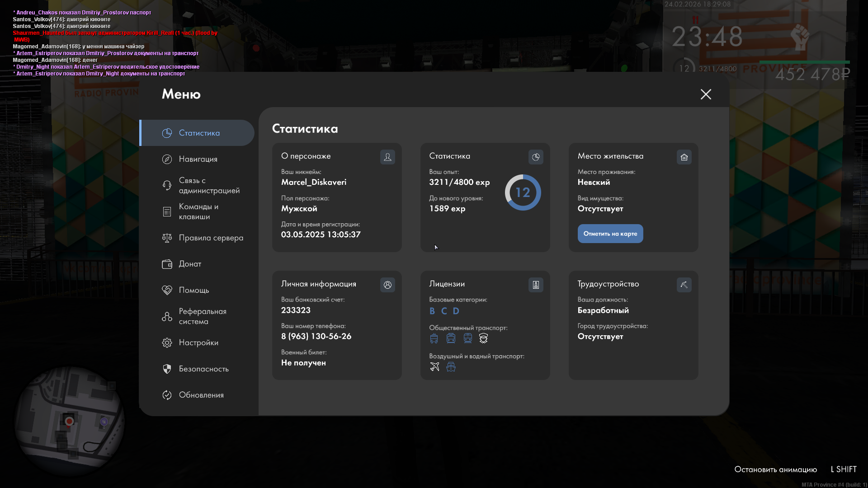The width and height of the screenshot is (868, 488).
Task: Click the hammer icon in Трудоустройство card
Action: [684, 285]
